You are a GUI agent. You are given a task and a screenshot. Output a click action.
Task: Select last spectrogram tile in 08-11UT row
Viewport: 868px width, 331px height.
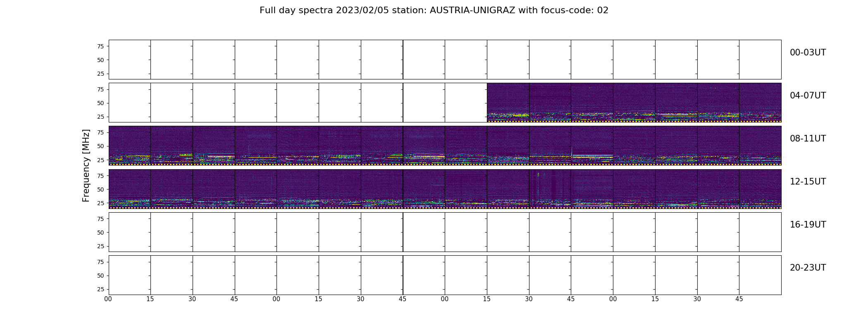[760, 146]
